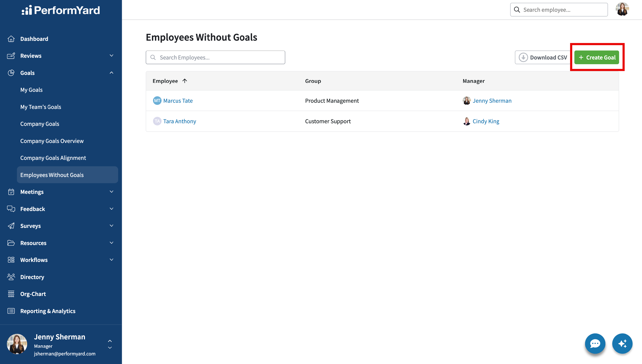Click jsherman@performyard.com email text

64,354
